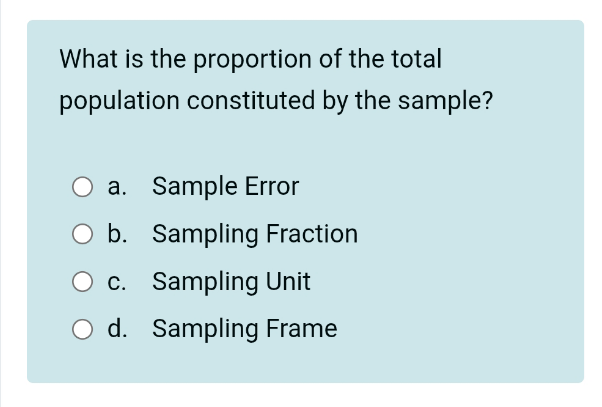This screenshot has height=407, width=602.
Task: Select the radio button for option b
Action: (82, 235)
